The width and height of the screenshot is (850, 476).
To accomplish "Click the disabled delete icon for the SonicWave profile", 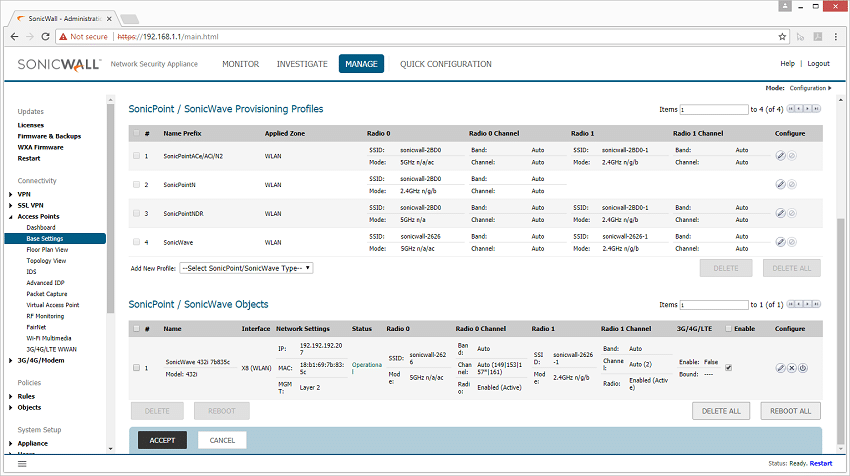I will (792, 242).
